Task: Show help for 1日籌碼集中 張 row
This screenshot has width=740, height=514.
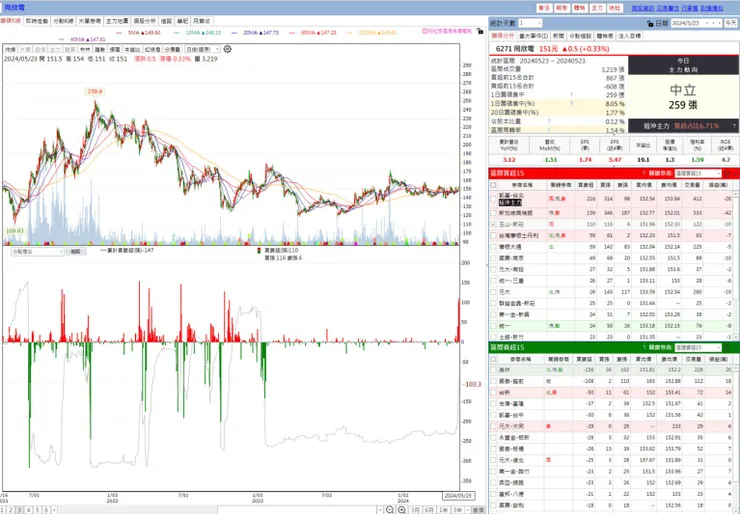Action: tap(571, 95)
